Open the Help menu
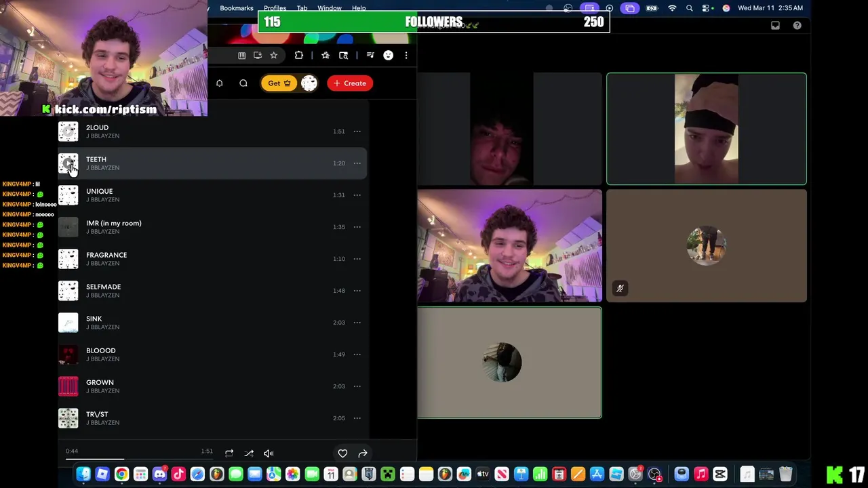 pos(359,8)
